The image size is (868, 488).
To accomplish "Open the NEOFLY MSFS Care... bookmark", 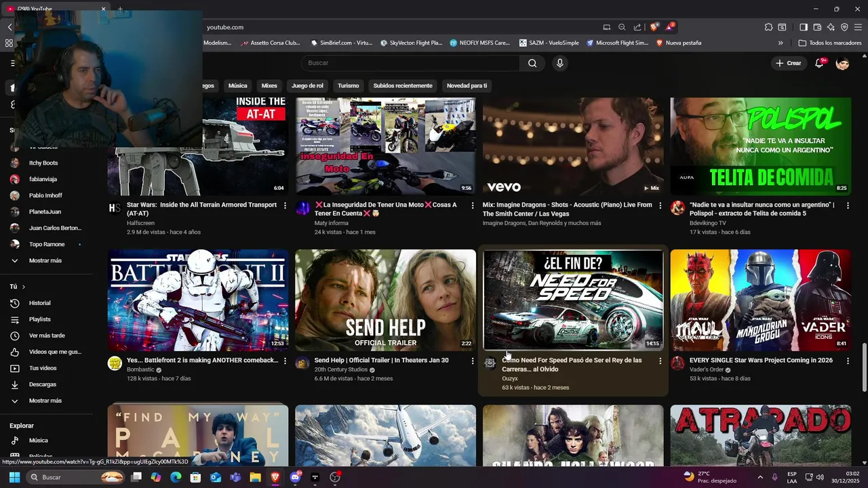I will 480,43.
